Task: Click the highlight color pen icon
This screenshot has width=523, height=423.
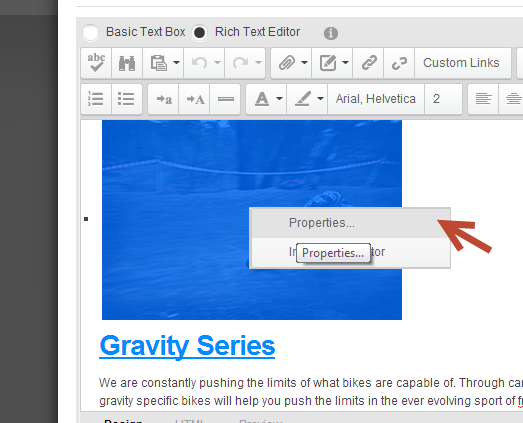Action: (x=303, y=99)
